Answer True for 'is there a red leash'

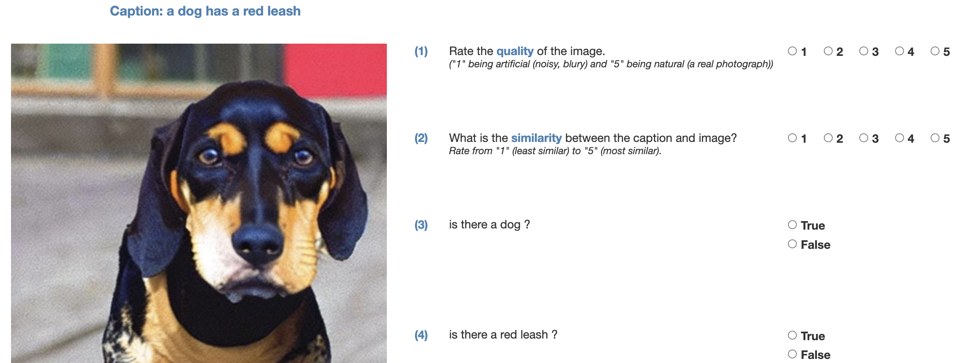[x=792, y=335]
